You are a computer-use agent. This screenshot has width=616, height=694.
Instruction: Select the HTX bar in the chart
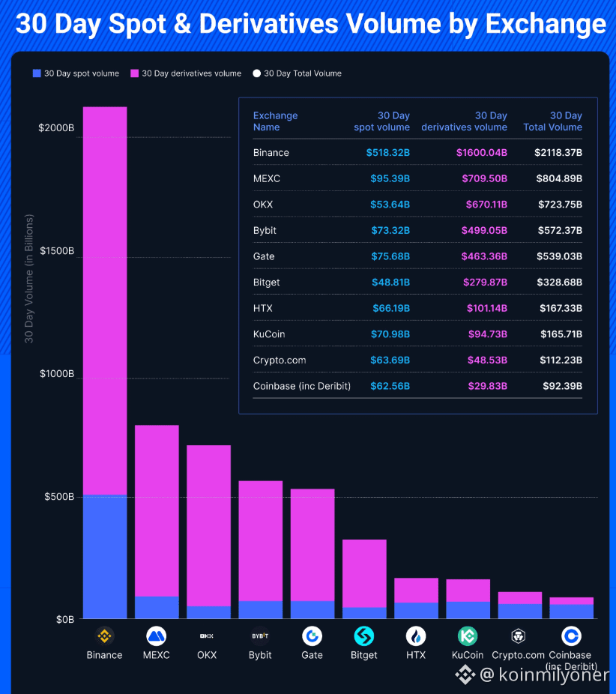[416, 598]
